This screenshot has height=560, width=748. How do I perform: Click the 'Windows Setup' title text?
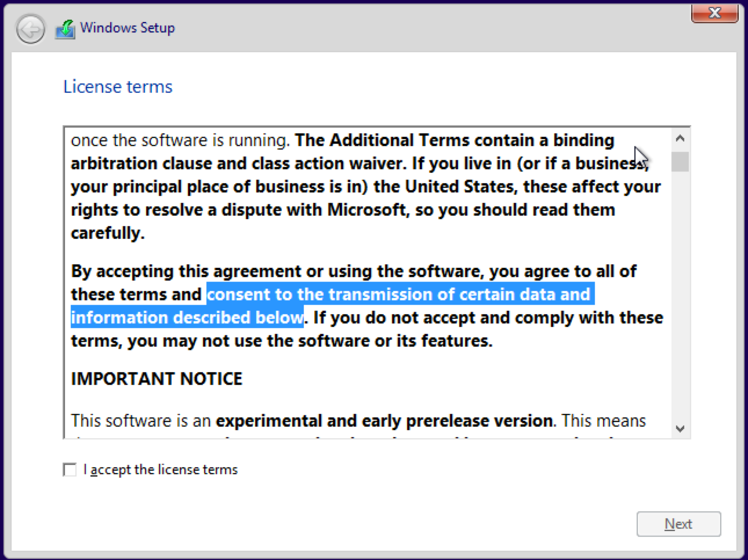[x=128, y=28]
